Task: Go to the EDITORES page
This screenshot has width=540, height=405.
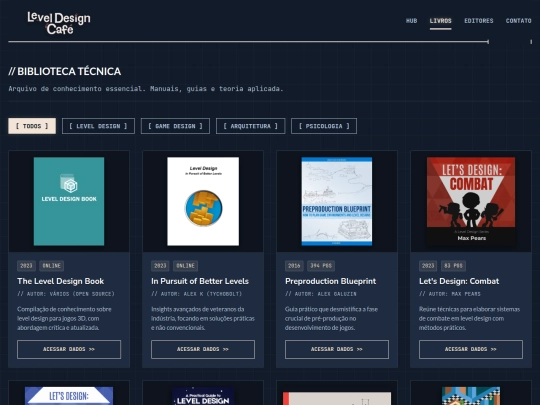Action: [479, 21]
